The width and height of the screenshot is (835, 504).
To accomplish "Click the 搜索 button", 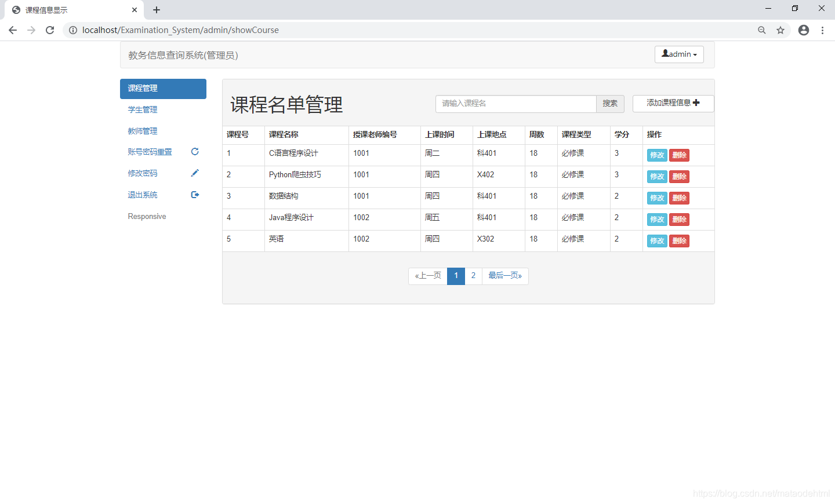I will click(610, 104).
